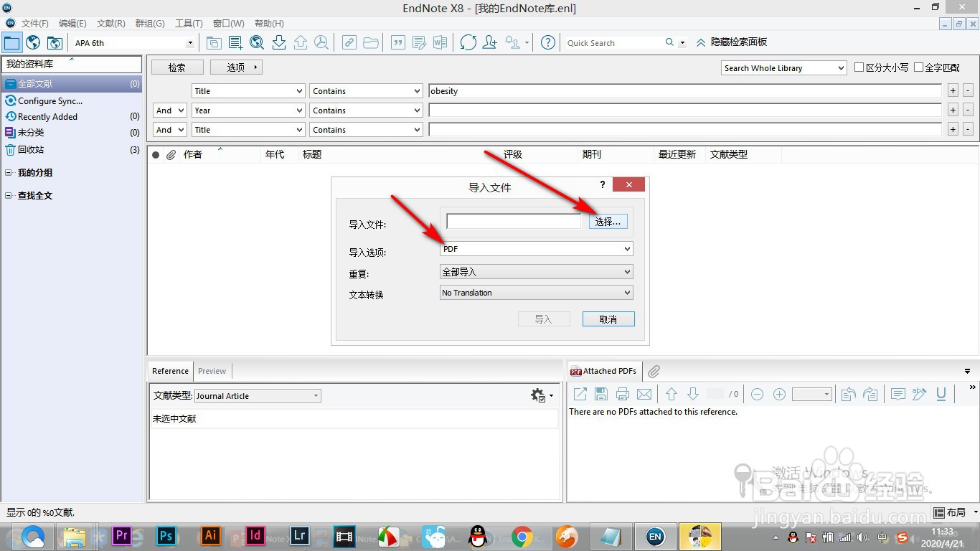Open the 重复 全部导入 dropdown
980x551 pixels.
click(x=537, y=272)
